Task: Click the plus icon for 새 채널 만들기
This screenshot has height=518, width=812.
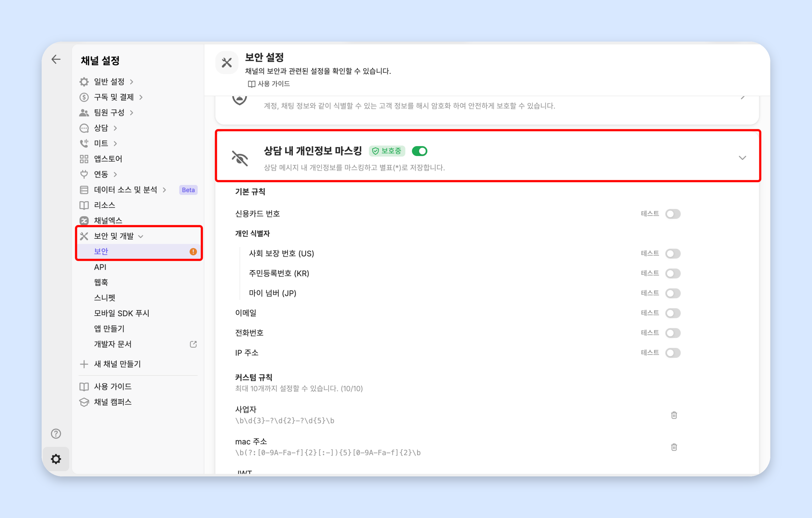Action: click(84, 364)
